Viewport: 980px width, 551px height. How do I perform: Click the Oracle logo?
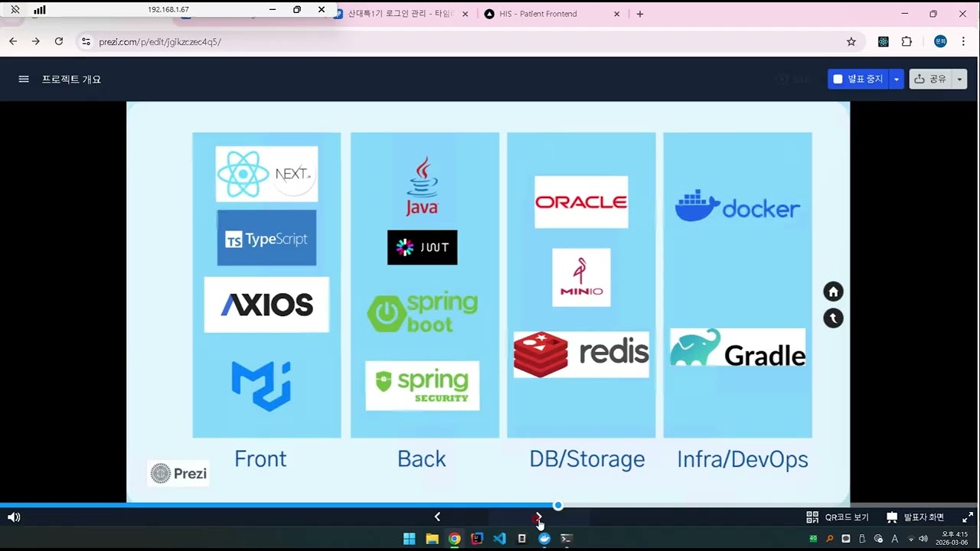point(581,202)
